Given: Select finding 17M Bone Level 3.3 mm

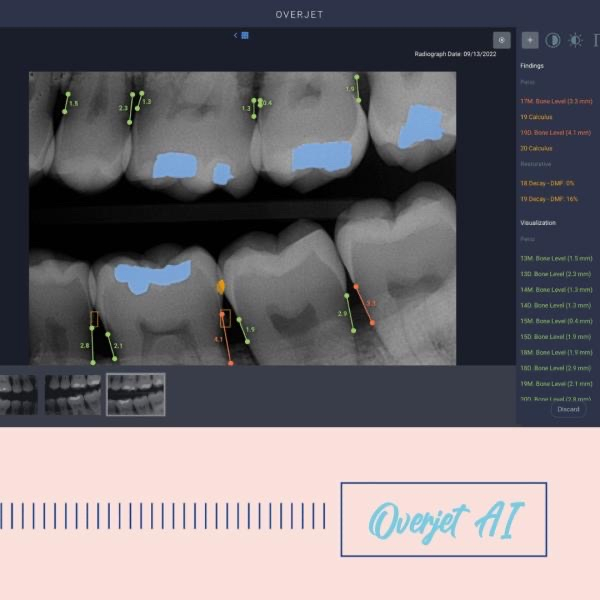Looking at the screenshot, I should (556, 101).
